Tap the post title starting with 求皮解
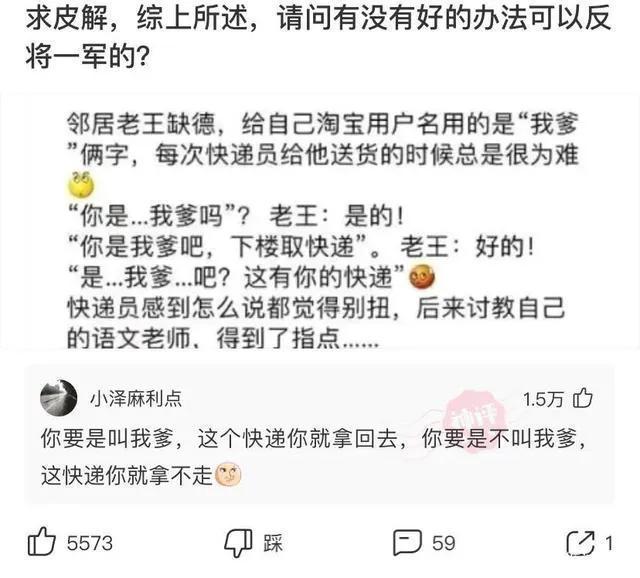The height and width of the screenshot is (578, 640). (318, 36)
